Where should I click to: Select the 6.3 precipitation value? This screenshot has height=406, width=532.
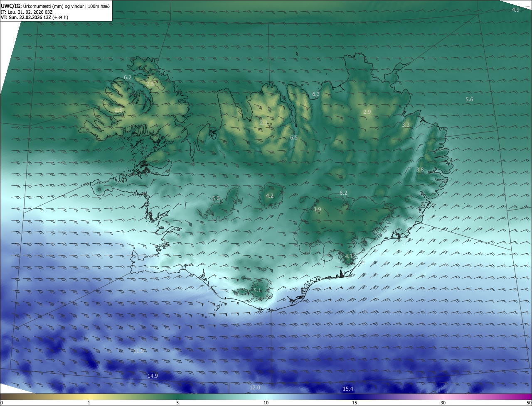tap(316, 94)
